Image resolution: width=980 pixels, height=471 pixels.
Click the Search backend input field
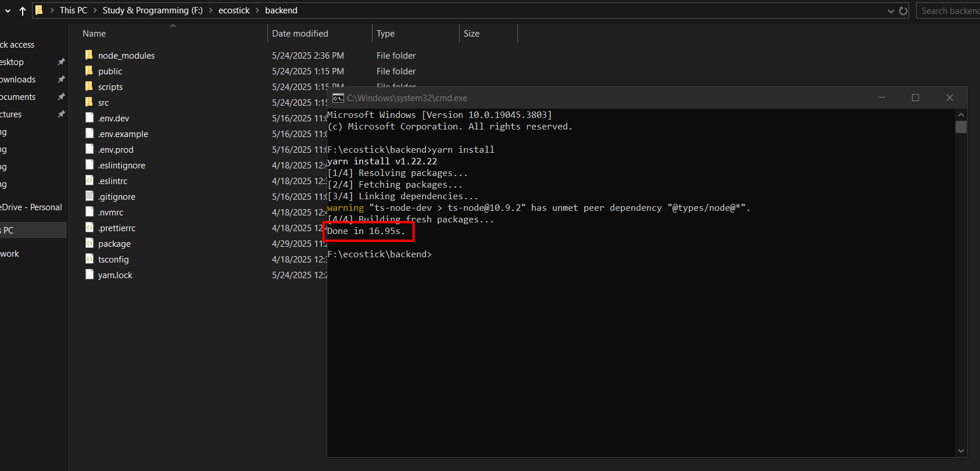948,10
